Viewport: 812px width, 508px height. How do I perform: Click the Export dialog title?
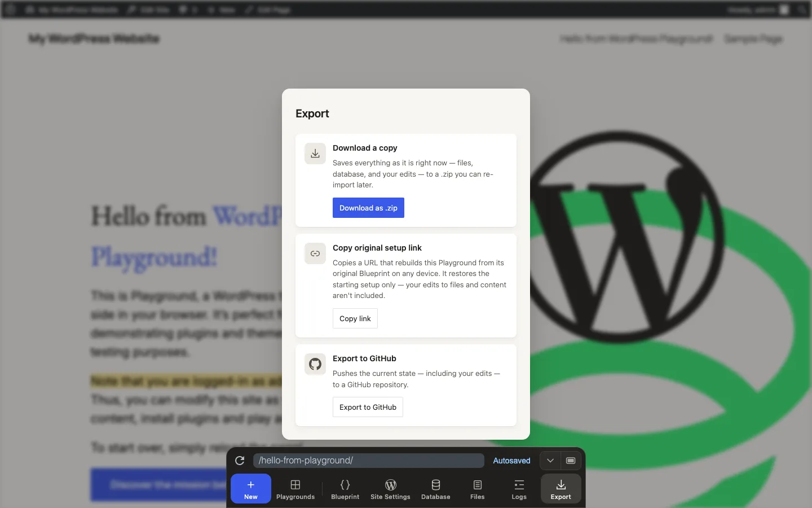pyautogui.click(x=312, y=113)
